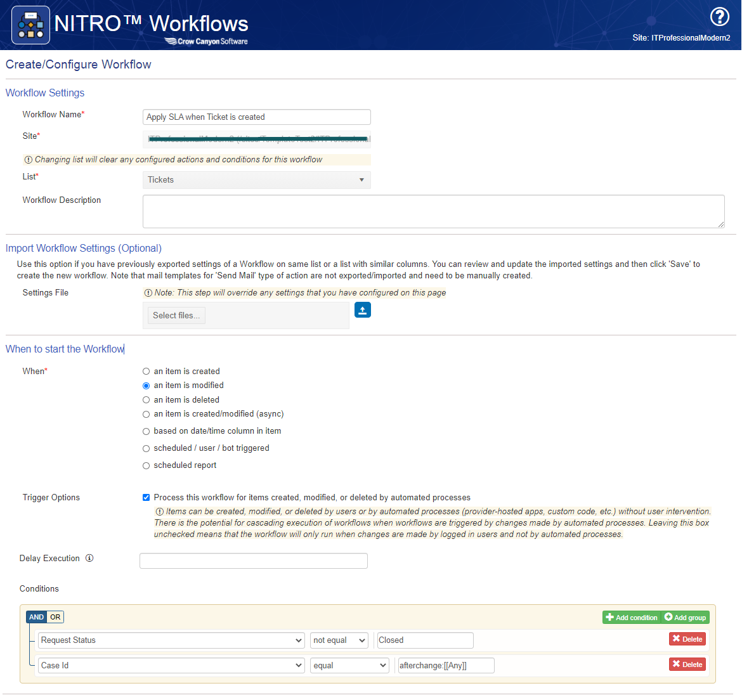This screenshot has height=700, width=742.
Task: Click the Delay Execution input field
Action: tap(254, 561)
